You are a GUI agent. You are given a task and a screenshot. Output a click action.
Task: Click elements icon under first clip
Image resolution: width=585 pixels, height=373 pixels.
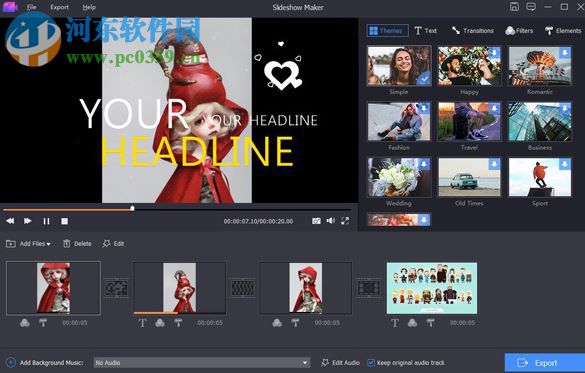pos(43,323)
